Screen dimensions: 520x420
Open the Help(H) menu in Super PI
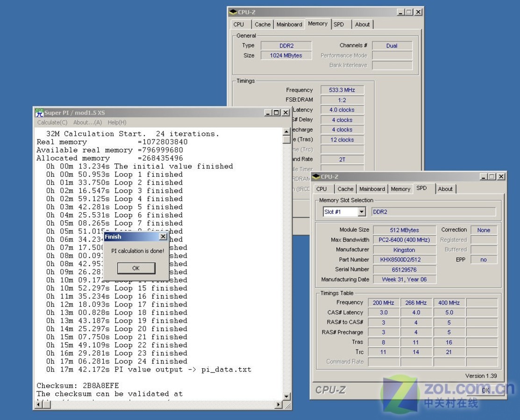117,123
